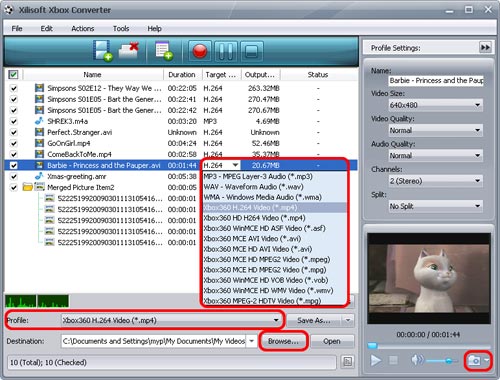Uncheck the Xmas-greeting.amr checkbox
Screen dimensions: 500x380
pyautogui.click(x=14, y=176)
